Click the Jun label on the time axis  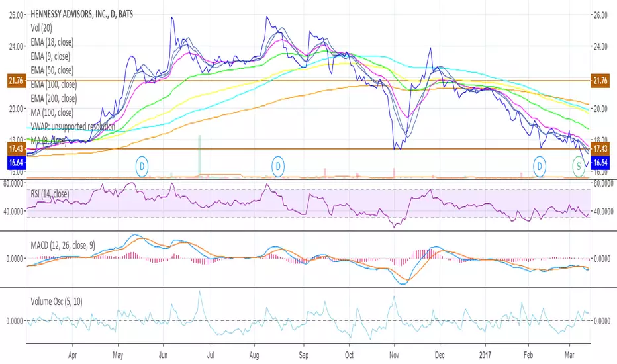tap(162, 355)
